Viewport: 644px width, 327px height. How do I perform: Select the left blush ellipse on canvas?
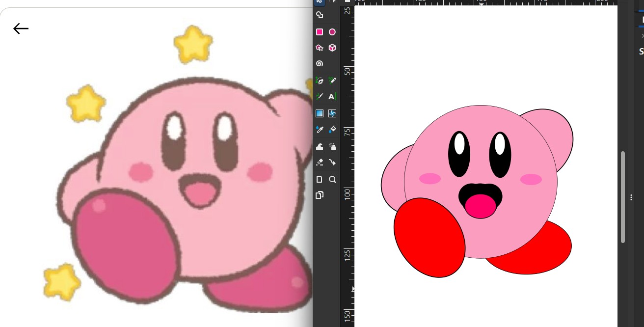[x=430, y=179]
